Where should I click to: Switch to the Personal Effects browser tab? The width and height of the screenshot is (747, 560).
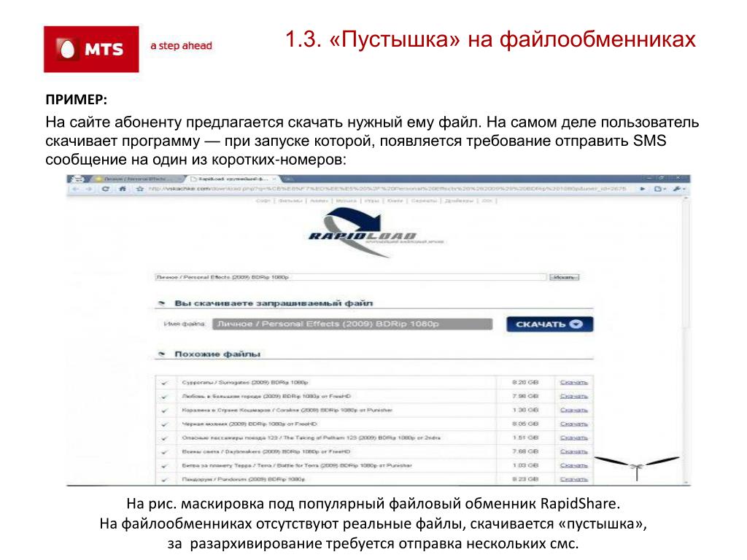pyautogui.click(x=136, y=179)
